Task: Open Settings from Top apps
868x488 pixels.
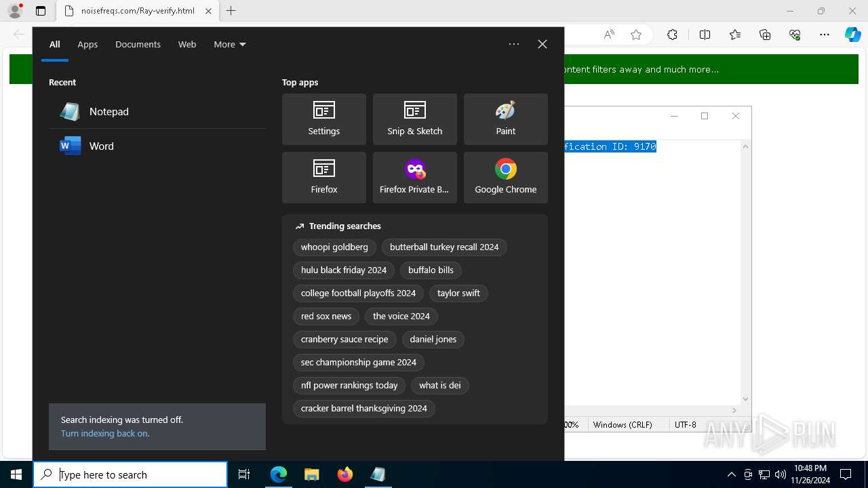Action: (x=323, y=119)
